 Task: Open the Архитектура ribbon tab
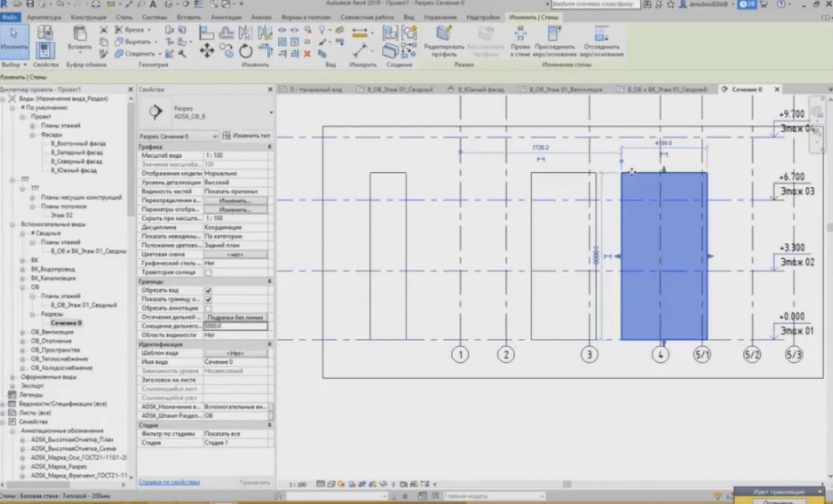pos(44,17)
